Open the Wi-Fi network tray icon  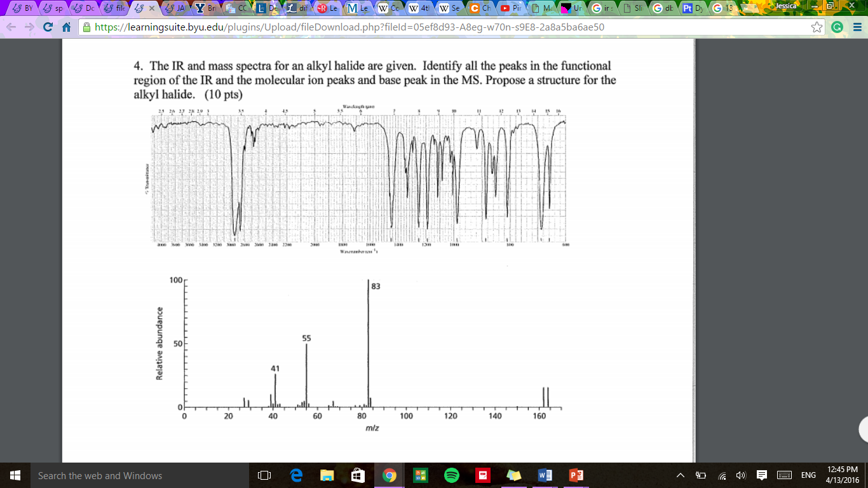(722, 475)
